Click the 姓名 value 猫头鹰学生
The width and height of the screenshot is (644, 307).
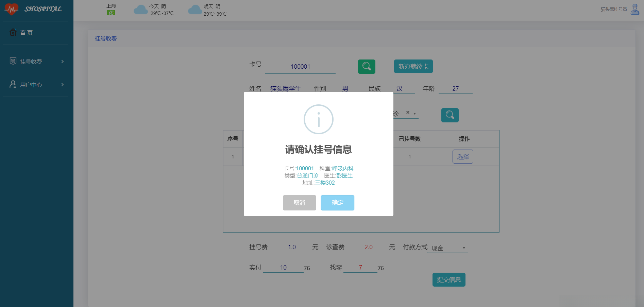click(286, 89)
